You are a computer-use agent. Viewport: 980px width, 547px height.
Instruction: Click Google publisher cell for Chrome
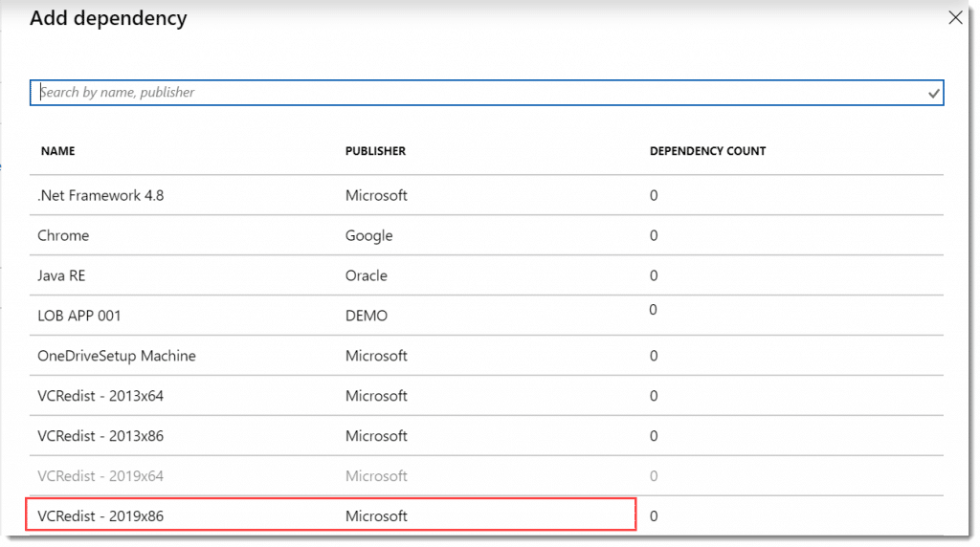coord(368,236)
